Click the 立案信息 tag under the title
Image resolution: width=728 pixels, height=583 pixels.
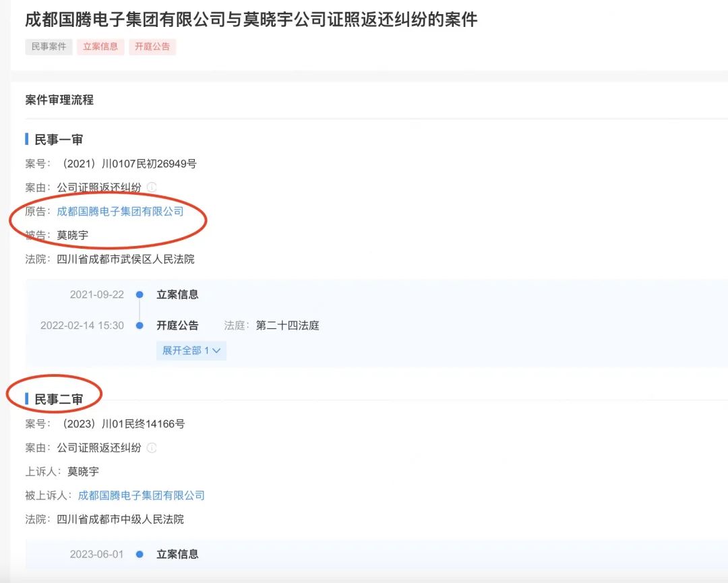100,47
